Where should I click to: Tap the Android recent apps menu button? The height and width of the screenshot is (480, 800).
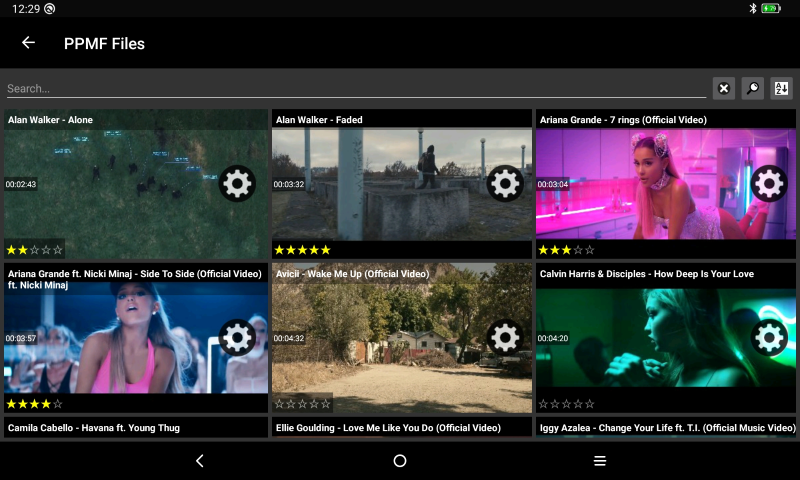click(x=600, y=461)
